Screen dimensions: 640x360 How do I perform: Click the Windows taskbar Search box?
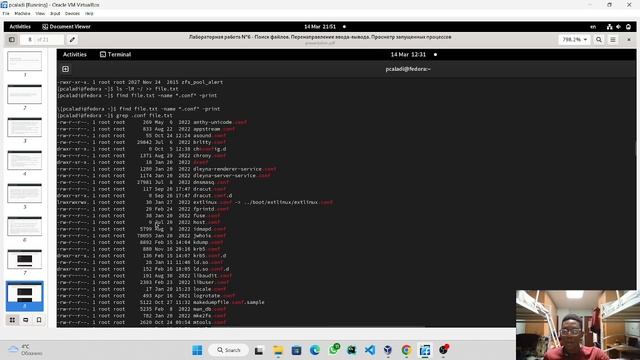[x=229, y=350]
